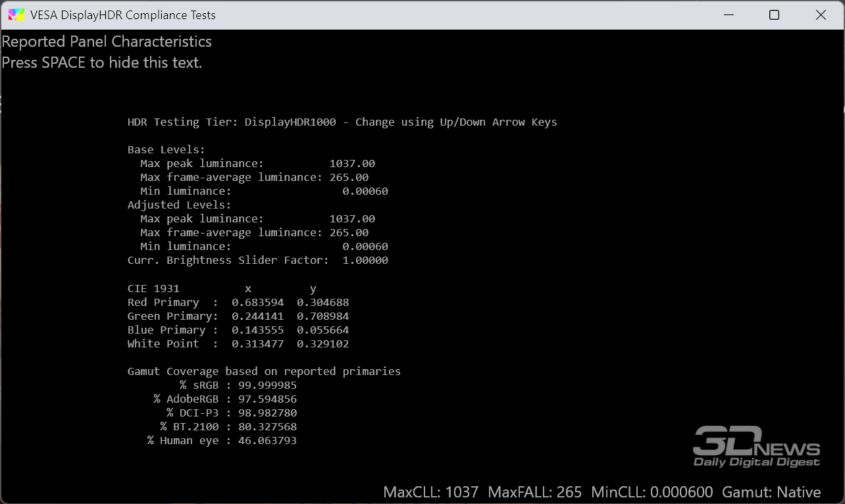The width and height of the screenshot is (845, 504).
Task: Click the Gamut: Native status label
Action: (x=771, y=492)
